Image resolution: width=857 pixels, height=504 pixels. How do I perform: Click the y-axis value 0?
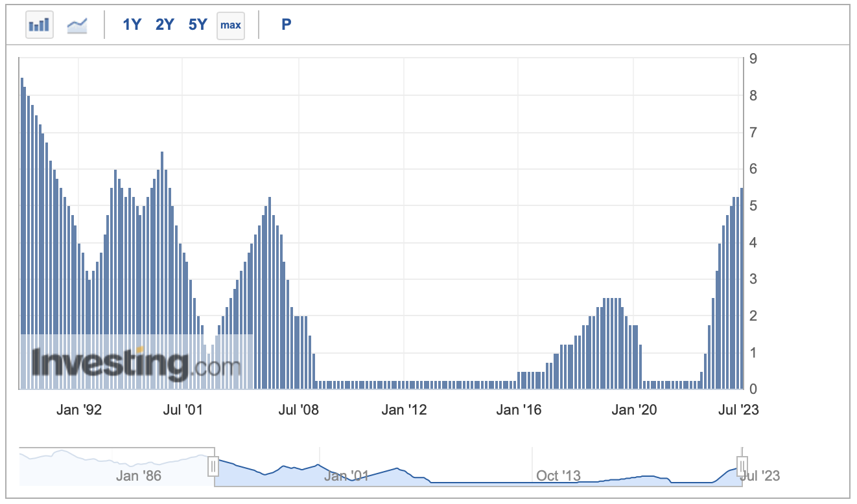753,389
